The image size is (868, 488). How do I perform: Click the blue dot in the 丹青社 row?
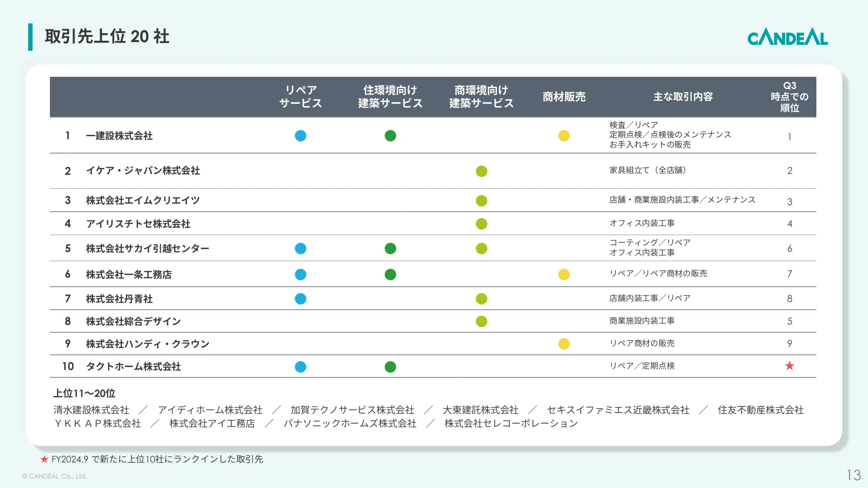pos(300,299)
